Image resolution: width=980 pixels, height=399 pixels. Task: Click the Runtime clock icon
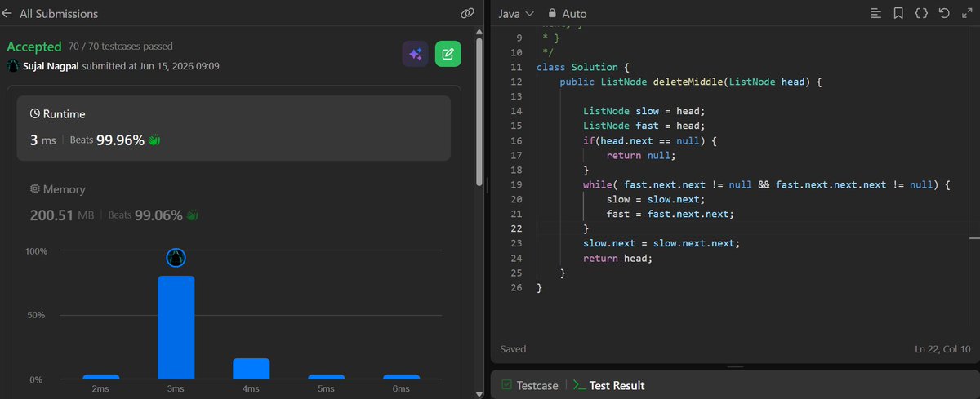pos(35,114)
